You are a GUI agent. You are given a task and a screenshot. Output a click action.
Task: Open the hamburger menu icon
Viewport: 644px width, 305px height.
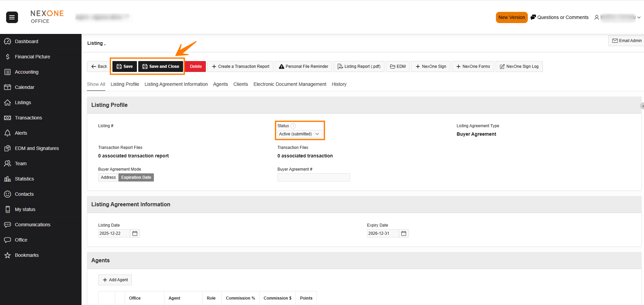12,17
